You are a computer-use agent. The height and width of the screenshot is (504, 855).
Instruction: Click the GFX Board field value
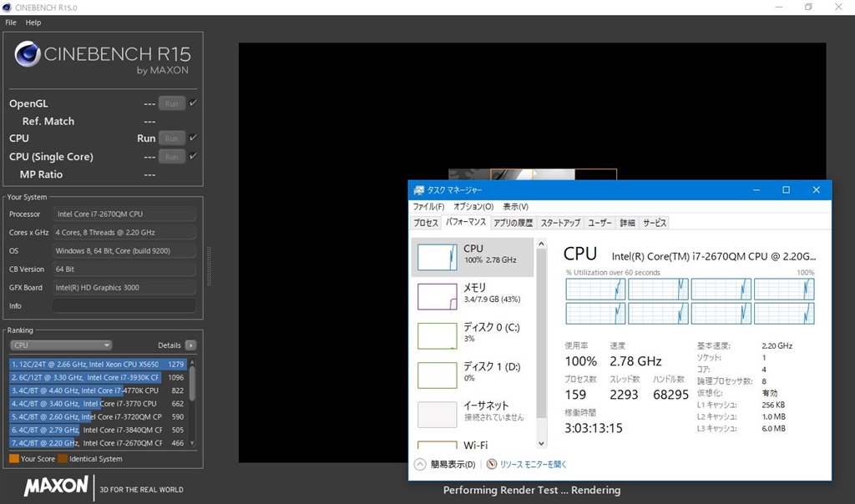124,288
